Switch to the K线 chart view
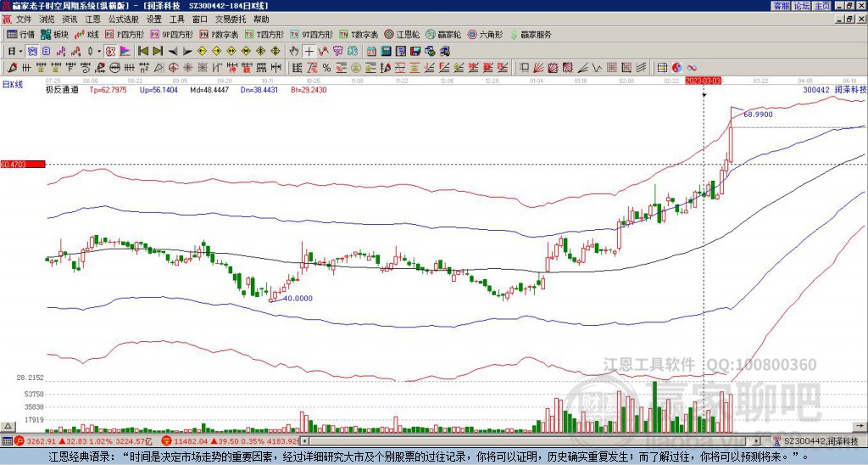Viewport: 868px width, 465px height. tap(86, 34)
